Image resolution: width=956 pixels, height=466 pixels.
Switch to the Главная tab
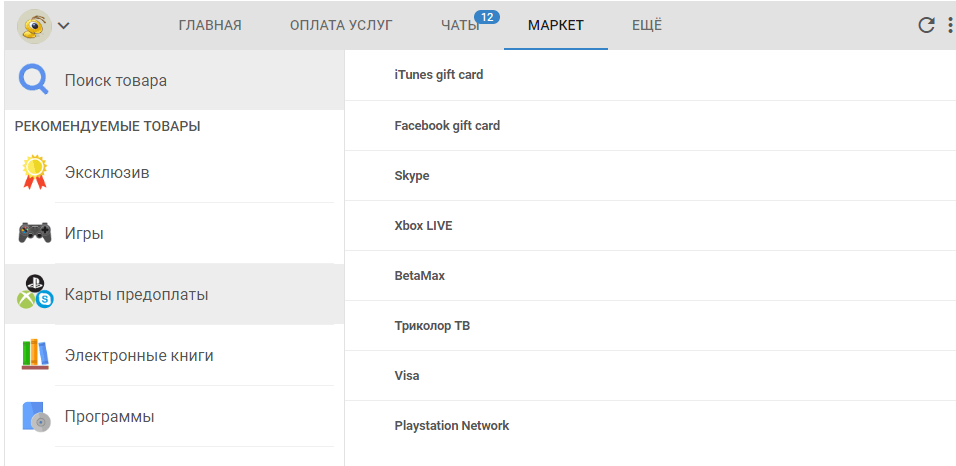click(210, 26)
